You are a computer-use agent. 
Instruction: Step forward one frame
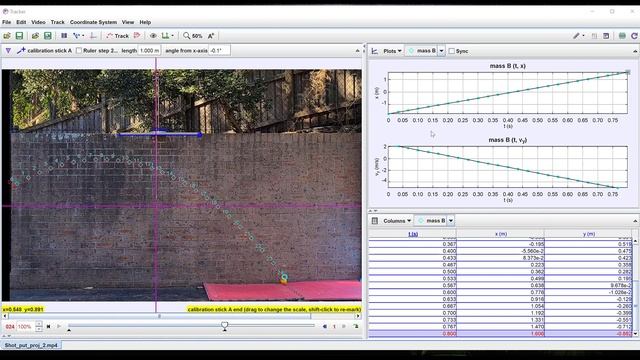344,327
